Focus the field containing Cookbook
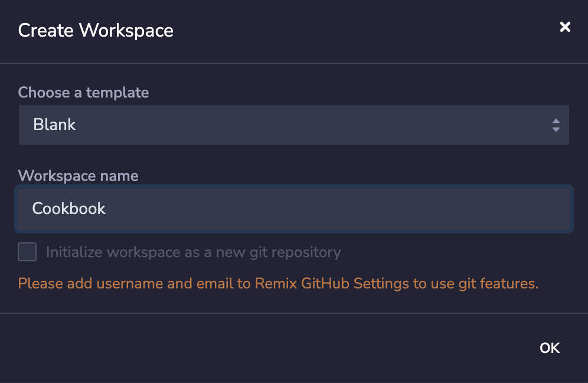This screenshot has width=588, height=383. click(293, 209)
